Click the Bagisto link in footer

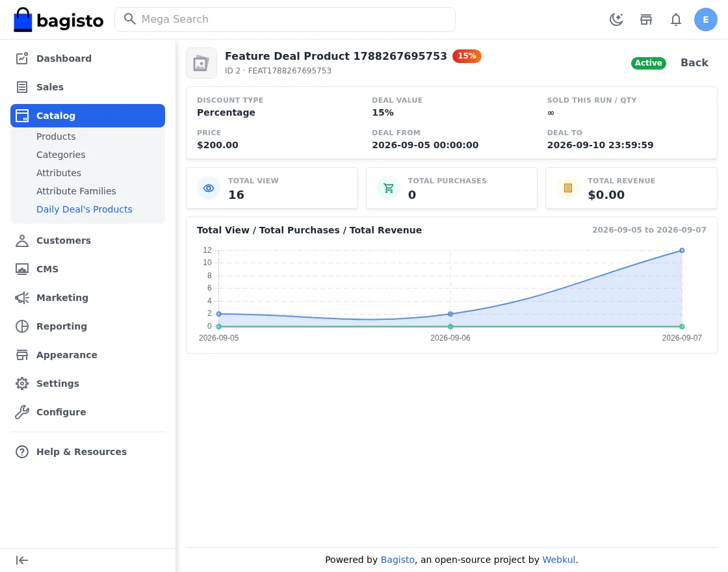pos(397,560)
